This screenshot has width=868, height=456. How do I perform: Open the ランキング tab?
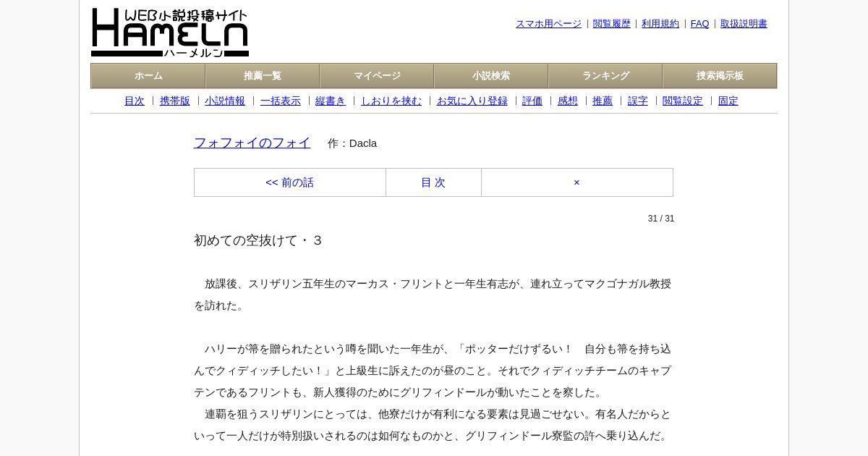coord(605,76)
